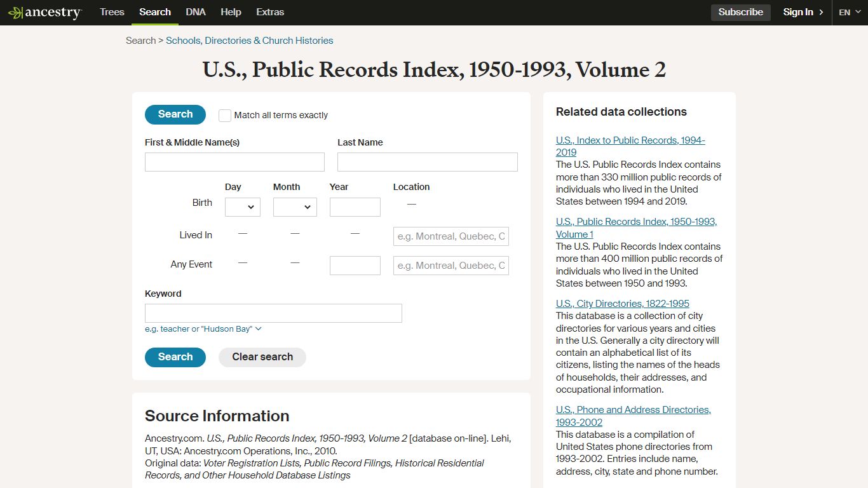Click the bottom Search button
This screenshot has height=488, width=868.
[175, 357]
